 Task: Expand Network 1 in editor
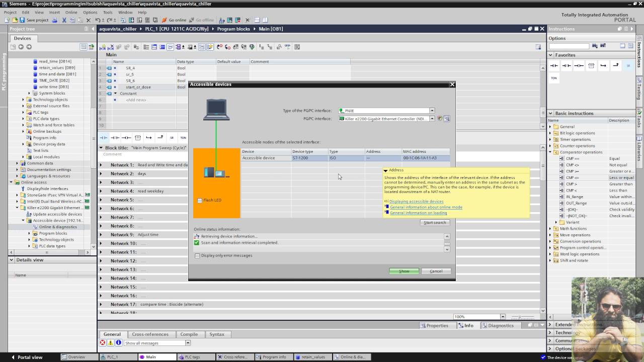(x=101, y=165)
